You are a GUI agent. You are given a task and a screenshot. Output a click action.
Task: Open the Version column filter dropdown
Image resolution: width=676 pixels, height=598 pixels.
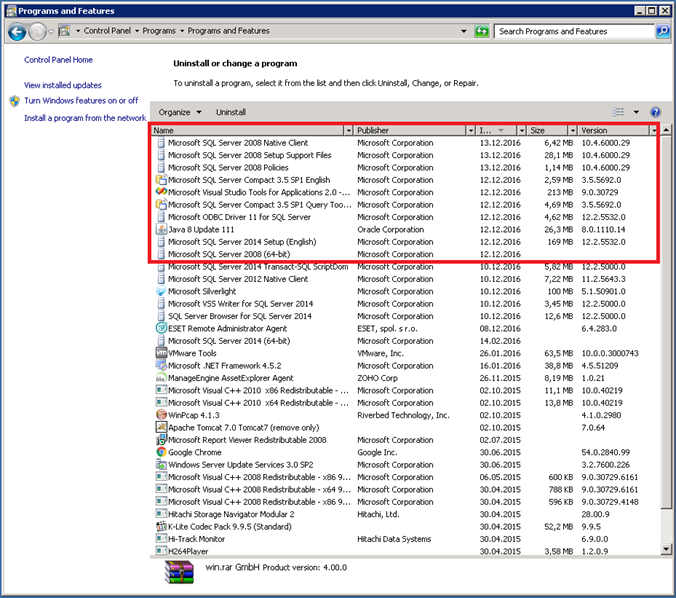654,130
